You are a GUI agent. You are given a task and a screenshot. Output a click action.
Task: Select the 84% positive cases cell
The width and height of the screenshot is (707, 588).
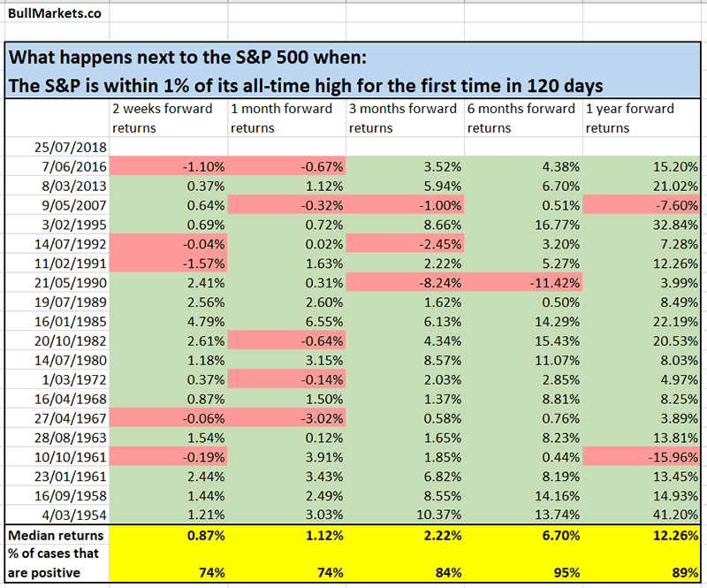click(x=404, y=572)
